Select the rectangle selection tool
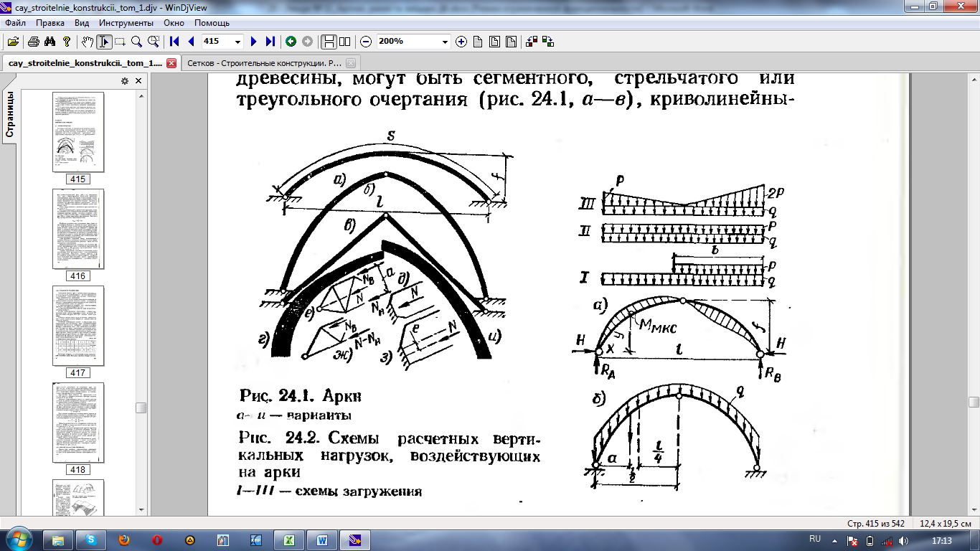The height and width of the screenshot is (551, 980). (x=120, y=42)
